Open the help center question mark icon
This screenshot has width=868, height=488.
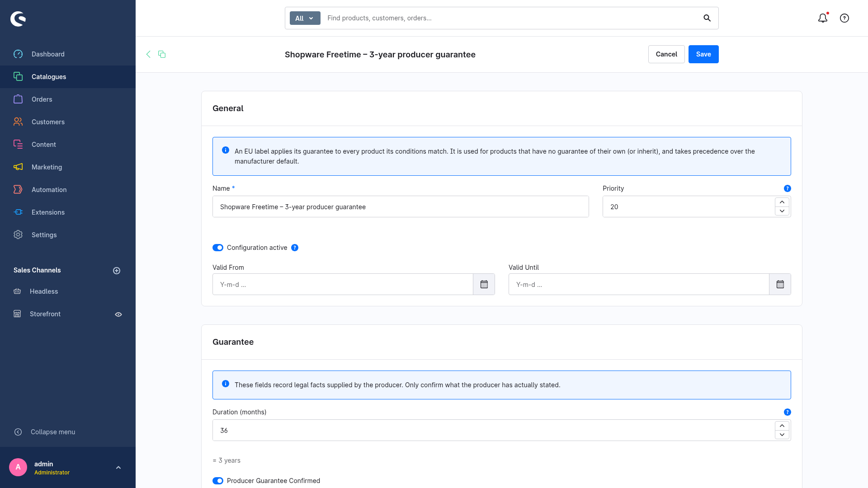844,18
